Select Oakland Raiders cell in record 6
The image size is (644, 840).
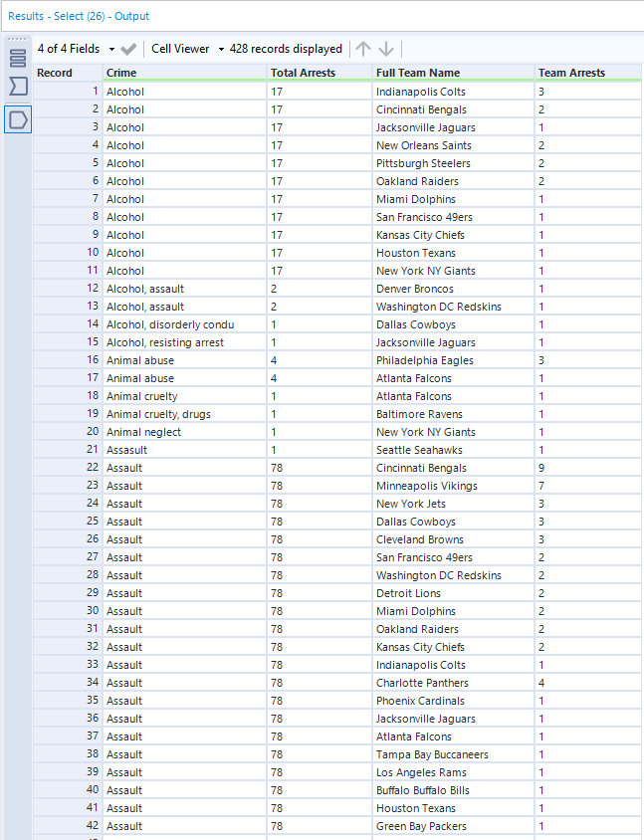click(453, 181)
